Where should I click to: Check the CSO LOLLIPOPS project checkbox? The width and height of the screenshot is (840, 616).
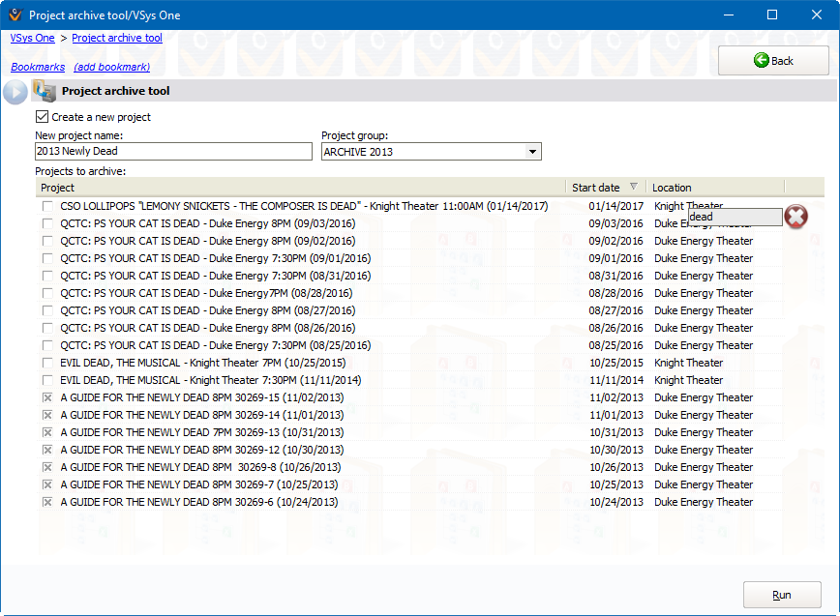47,206
